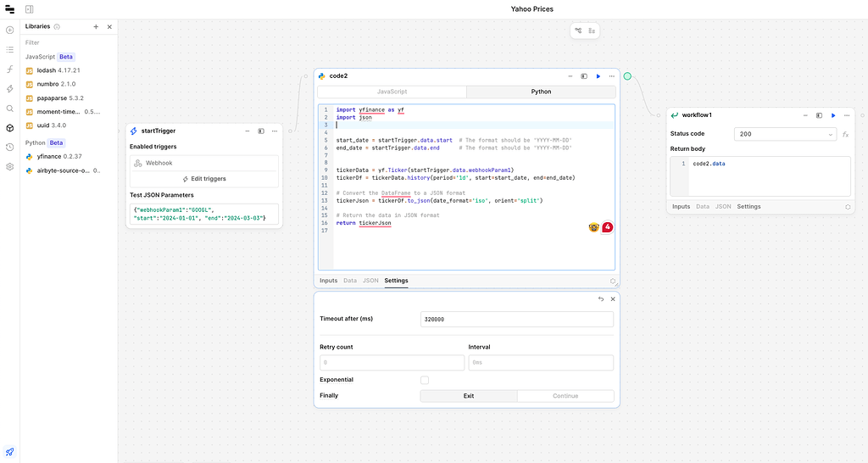This screenshot has width=868, height=463.
Task: Toggle the Exponential checkbox
Action: 425,380
